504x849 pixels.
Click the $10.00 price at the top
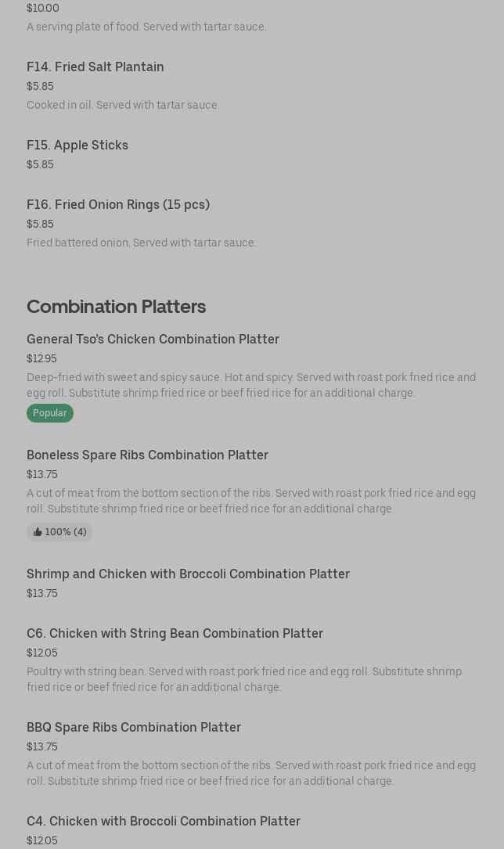43,8
